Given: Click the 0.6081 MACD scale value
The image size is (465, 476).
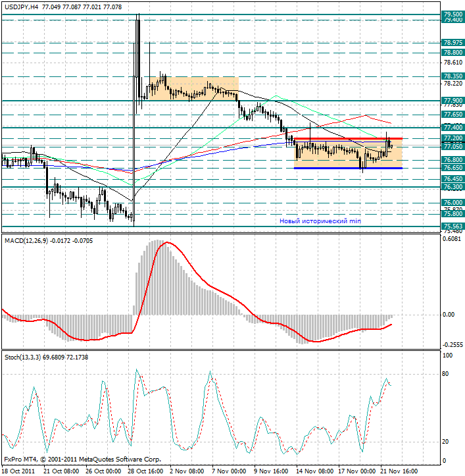Looking at the screenshot, I should coord(452,239).
